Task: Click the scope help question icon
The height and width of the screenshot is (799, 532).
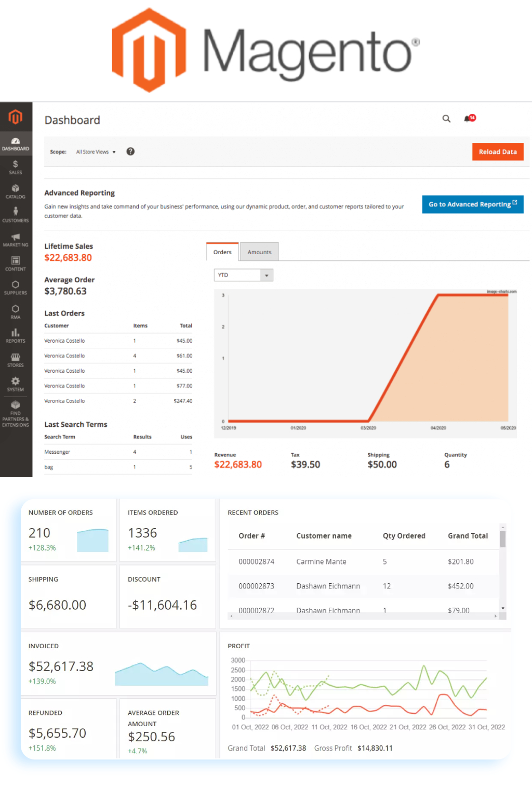Action: 130,151
